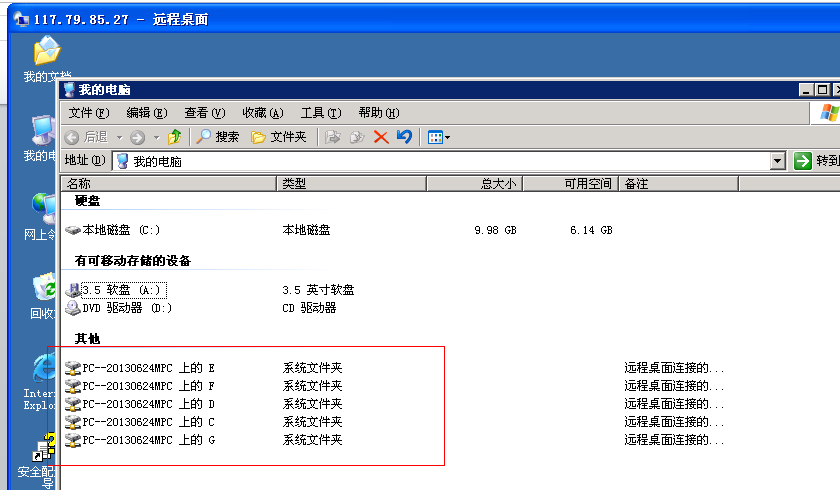
Task: Click the Go (转到) button
Action: (x=816, y=161)
